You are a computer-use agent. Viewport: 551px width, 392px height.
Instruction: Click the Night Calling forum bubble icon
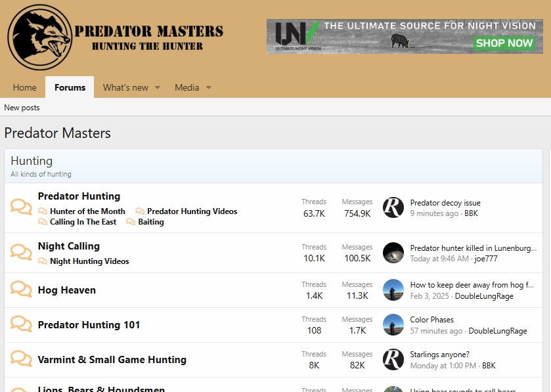point(21,253)
